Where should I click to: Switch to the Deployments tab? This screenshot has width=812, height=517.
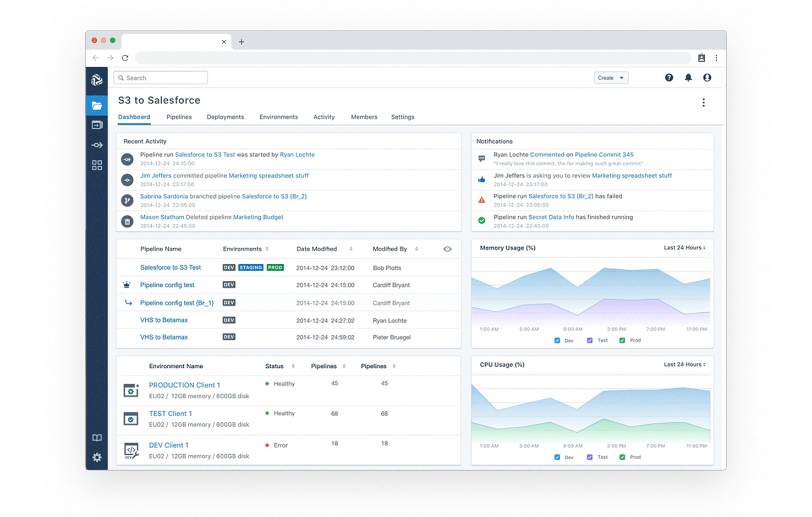(225, 117)
